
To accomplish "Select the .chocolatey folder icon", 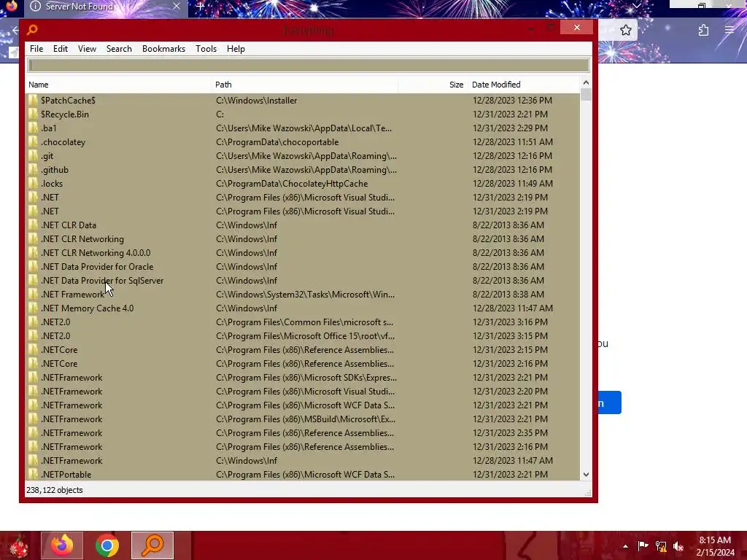I will pos(33,142).
